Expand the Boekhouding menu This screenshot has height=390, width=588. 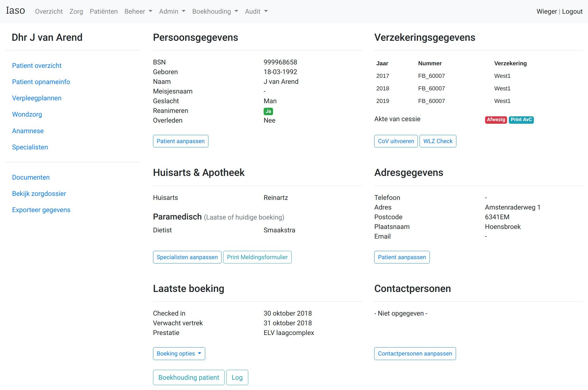click(215, 11)
